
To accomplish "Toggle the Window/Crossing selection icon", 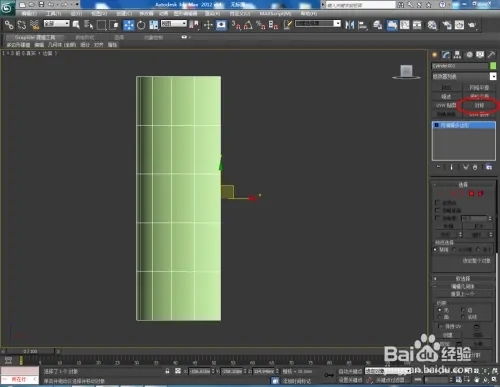I will [114, 25].
